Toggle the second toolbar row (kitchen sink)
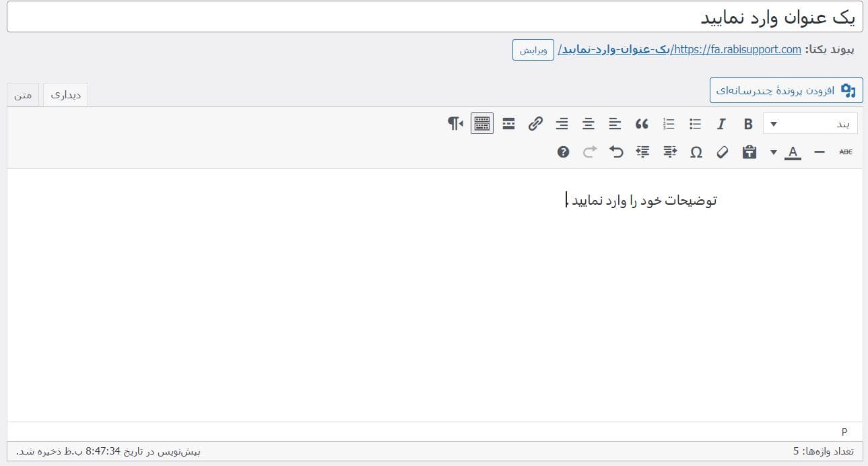Viewport: 868px width, 466px height. pos(482,123)
